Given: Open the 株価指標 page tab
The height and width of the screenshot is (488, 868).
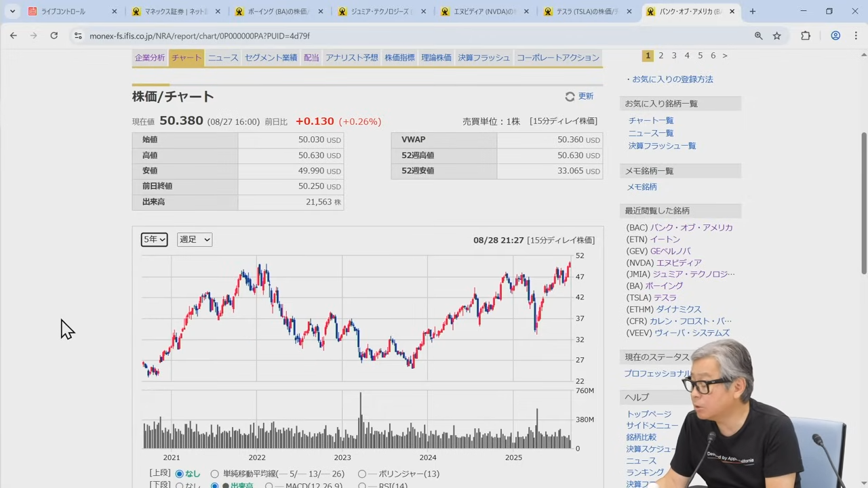Looking at the screenshot, I should [399, 58].
